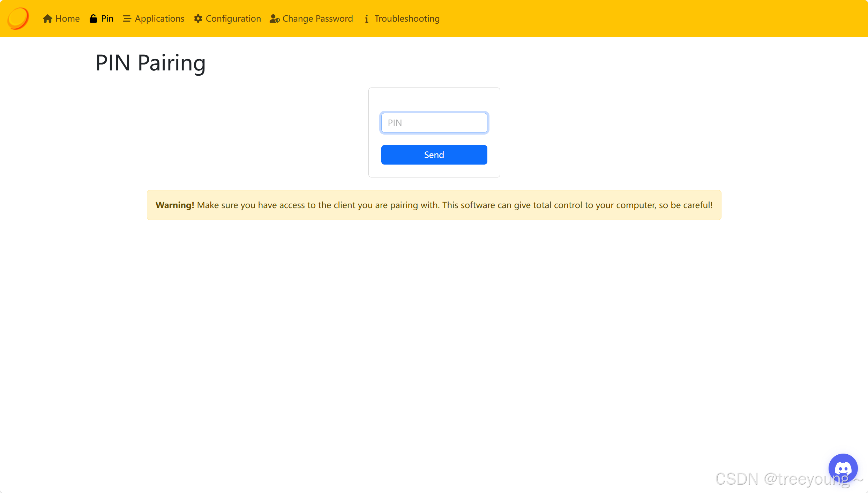The image size is (868, 493).
Task: Click the unlocked padlock Pin icon
Action: point(93,18)
